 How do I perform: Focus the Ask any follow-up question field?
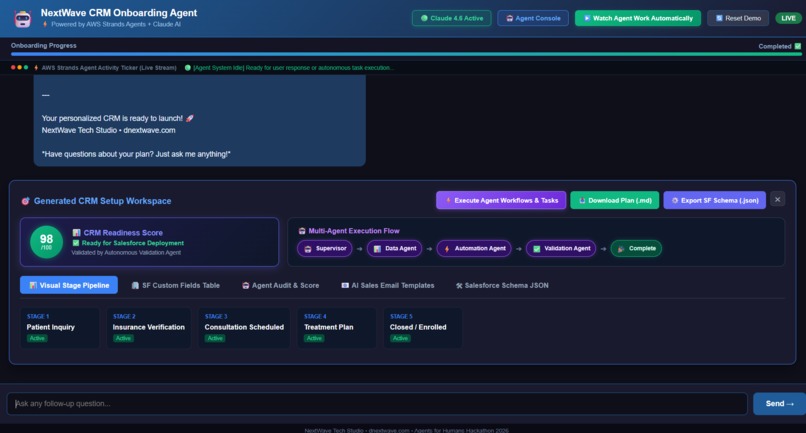(377, 404)
